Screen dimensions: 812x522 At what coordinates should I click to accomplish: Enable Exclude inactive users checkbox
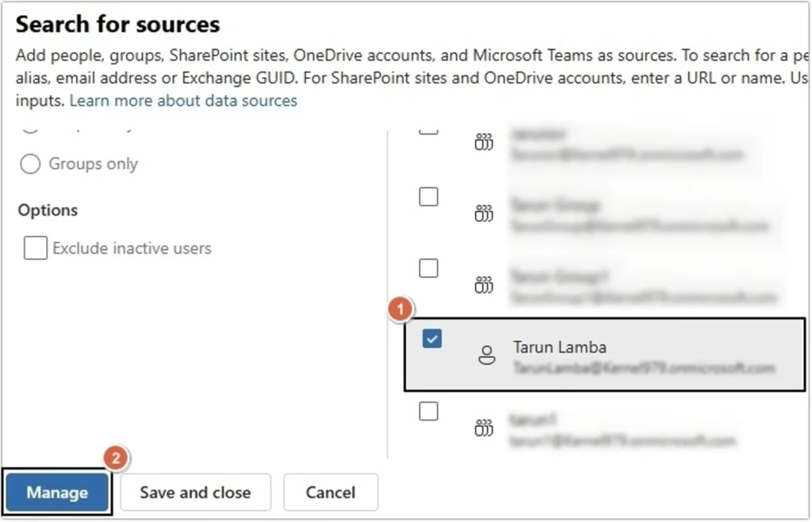[35, 248]
